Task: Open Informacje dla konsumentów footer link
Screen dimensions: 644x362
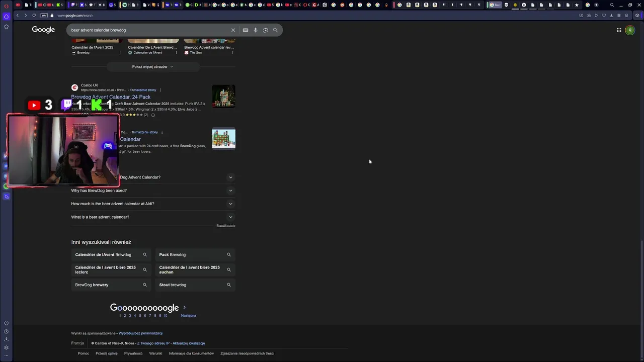Action: [x=191, y=353]
